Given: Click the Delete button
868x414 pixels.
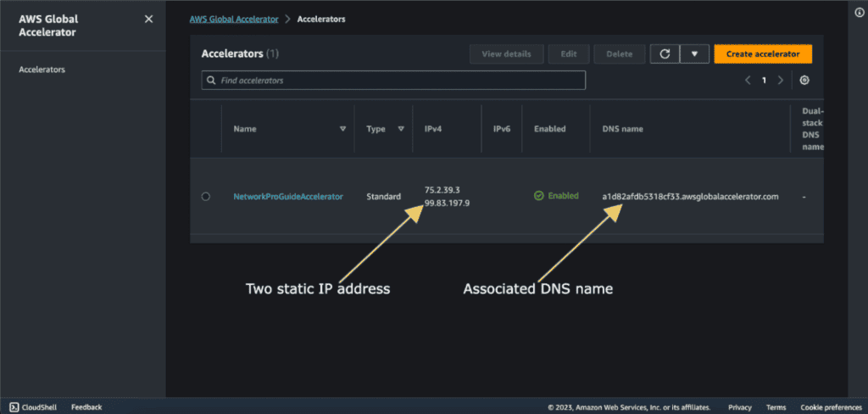Looking at the screenshot, I should pos(620,54).
